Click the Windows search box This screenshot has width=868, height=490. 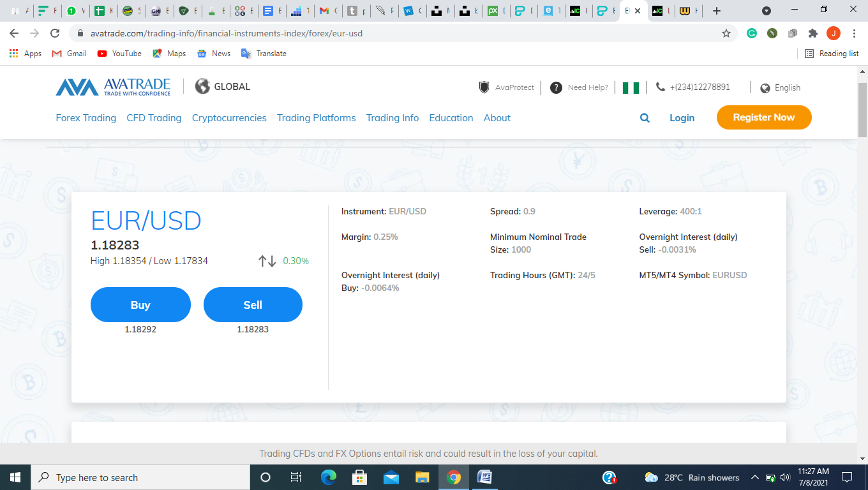[140, 477]
